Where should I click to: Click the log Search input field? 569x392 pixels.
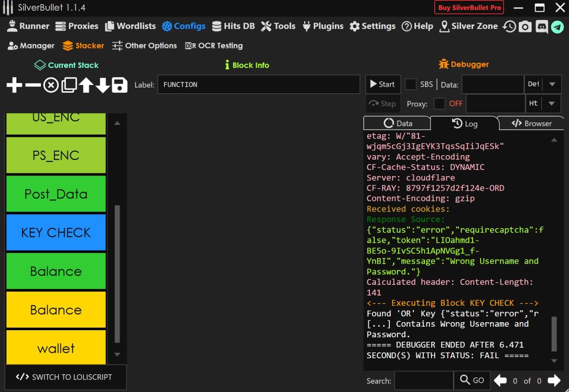click(x=424, y=380)
